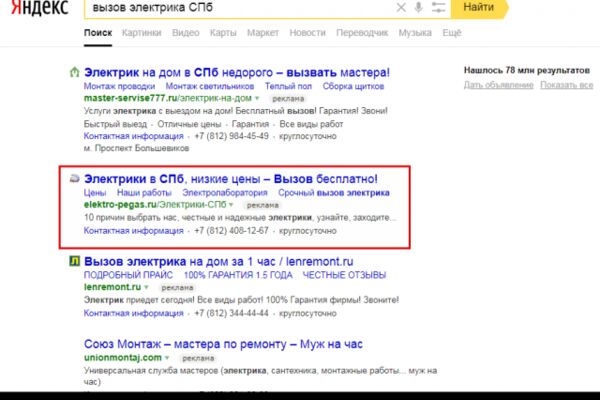Click sitelink Цены under elektro-pegas

point(95,193)
